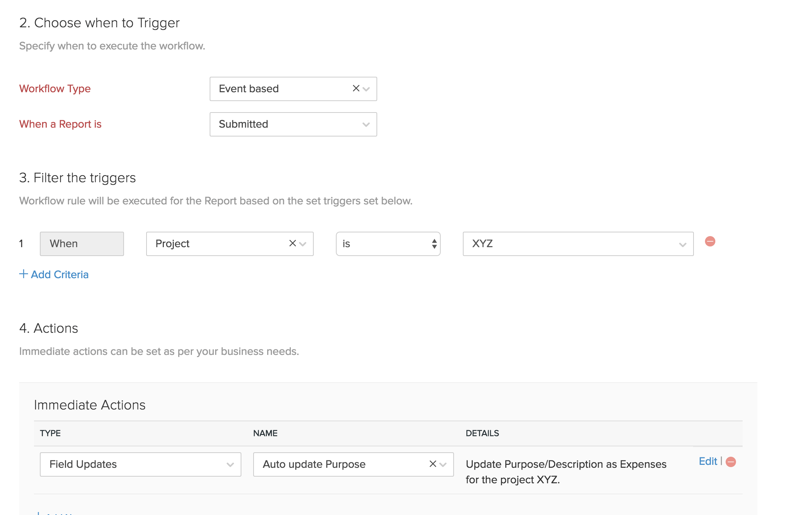Remove the criteria row with red minus icon
812x515 pixels.
(x=710, y=242)
